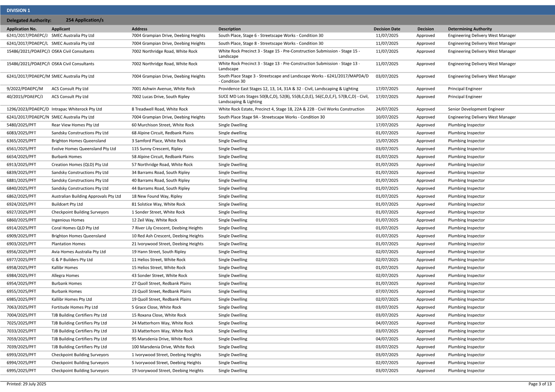The width and height of the screenshot is (555, 392).
Task: Click 'Printed: 29 July 2025' footer text
Action: coord(26,384)
